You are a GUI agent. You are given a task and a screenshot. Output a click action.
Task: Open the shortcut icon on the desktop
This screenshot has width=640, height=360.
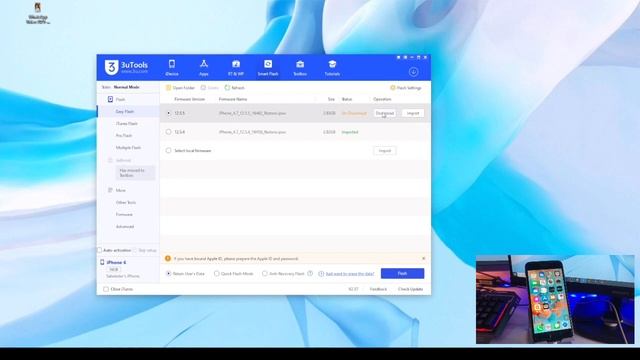[x=38, y=13]
